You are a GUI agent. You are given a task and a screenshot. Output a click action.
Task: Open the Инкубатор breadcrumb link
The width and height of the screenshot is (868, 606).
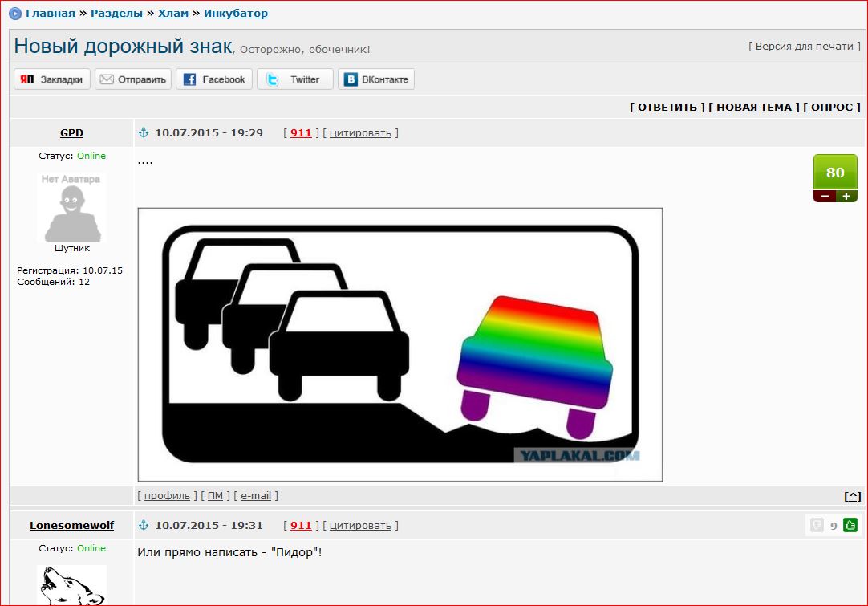pos(236,14)
